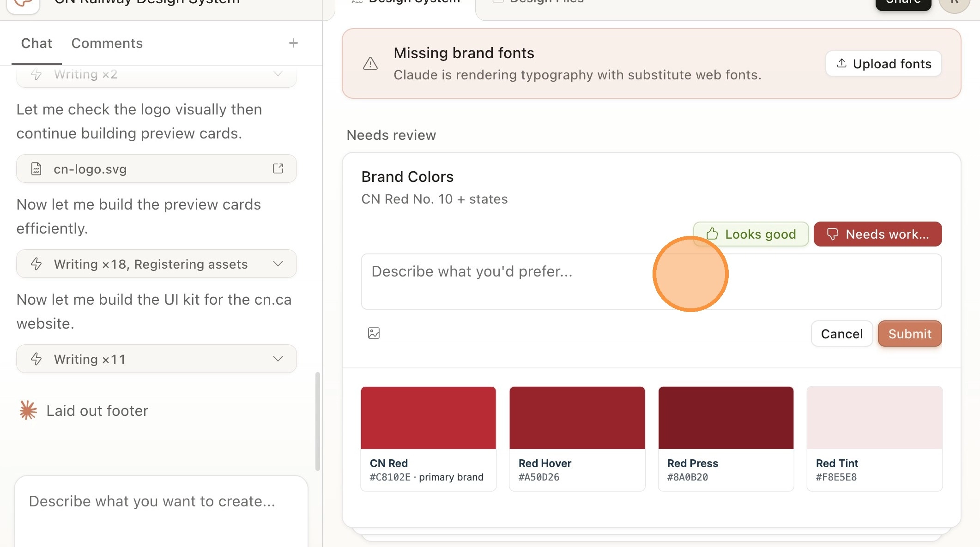This screenshot has width=980, height=547.
Task: Open the Chat tab
Action: [x=36, y=43]
